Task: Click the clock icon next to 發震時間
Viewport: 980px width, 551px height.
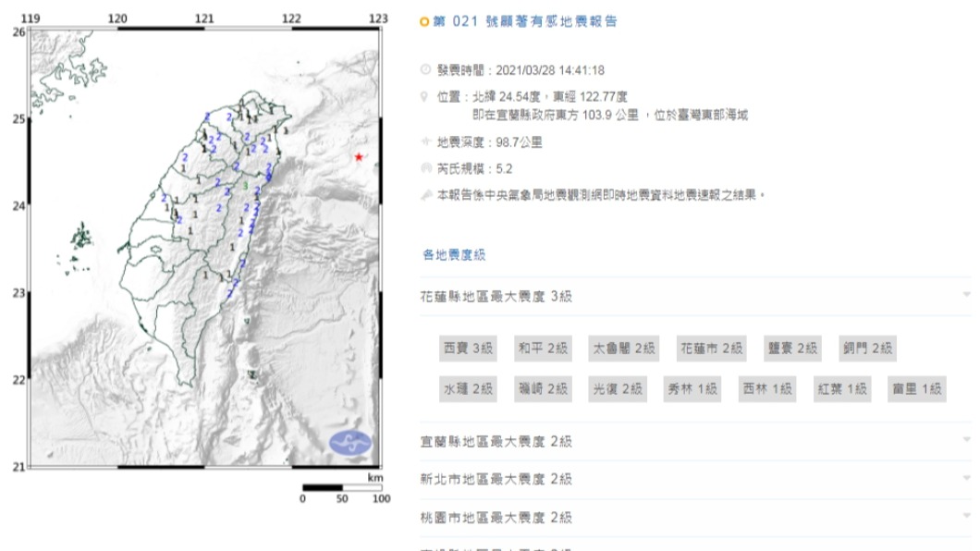Action: (425, 69)
